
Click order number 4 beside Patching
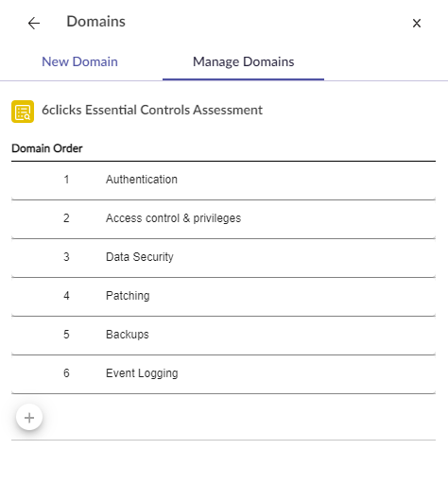66,296
